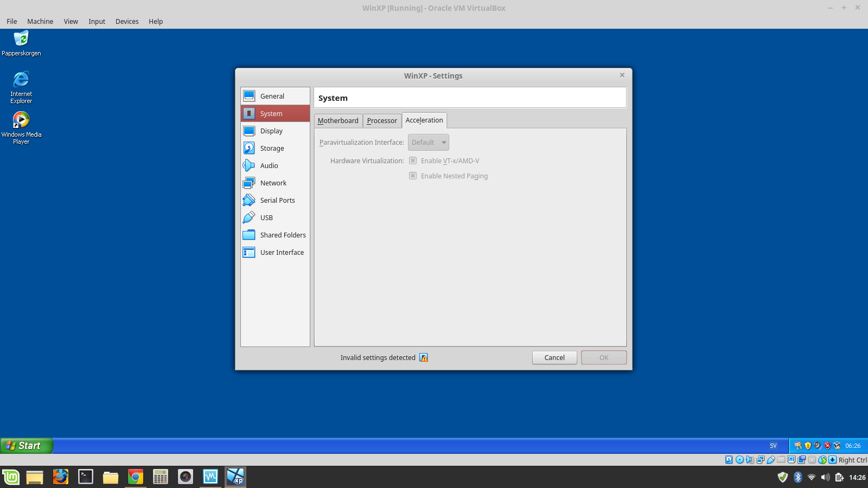This screenshot has width=868, height=488.
Task: Go to the Storage settings category
Action: click(275, 148)
